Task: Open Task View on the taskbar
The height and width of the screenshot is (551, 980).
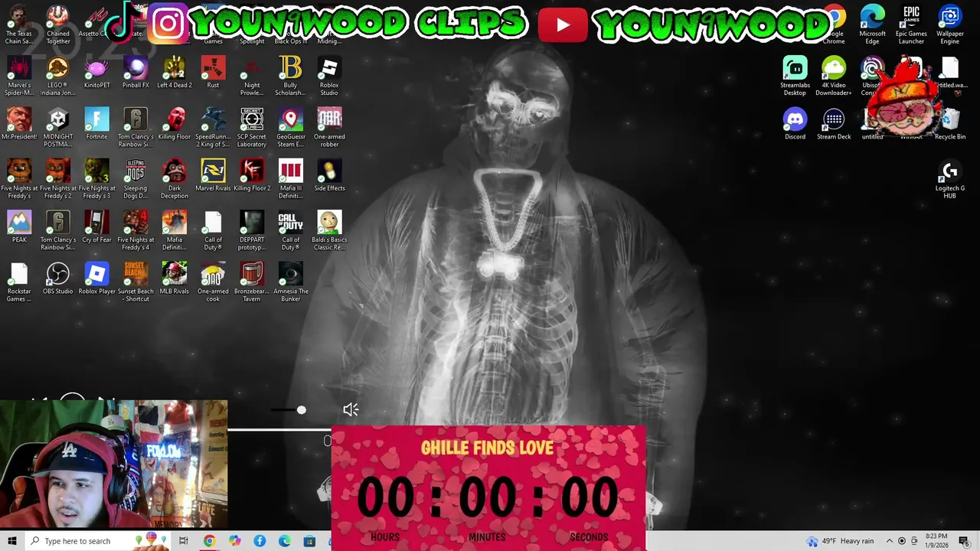Action: (184, 541)
